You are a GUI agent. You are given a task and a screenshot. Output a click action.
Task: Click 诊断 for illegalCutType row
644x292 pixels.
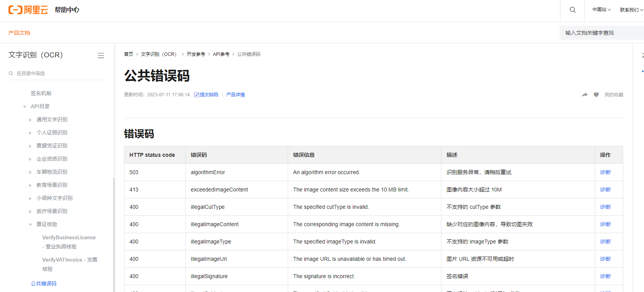pyautogui.click(x=605, y=207)
